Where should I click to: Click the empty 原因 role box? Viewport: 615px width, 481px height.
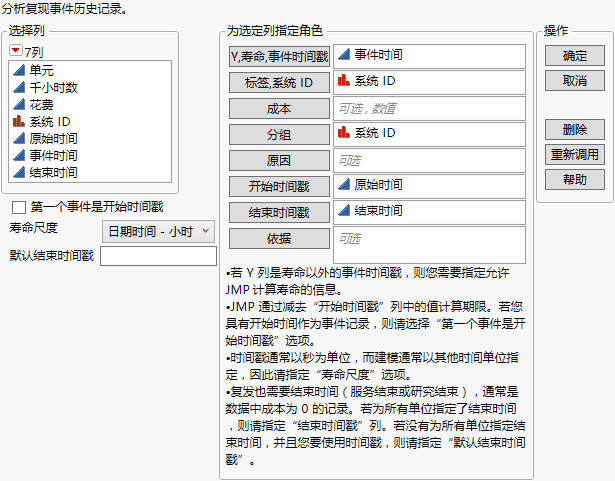[x=429, y=160]
